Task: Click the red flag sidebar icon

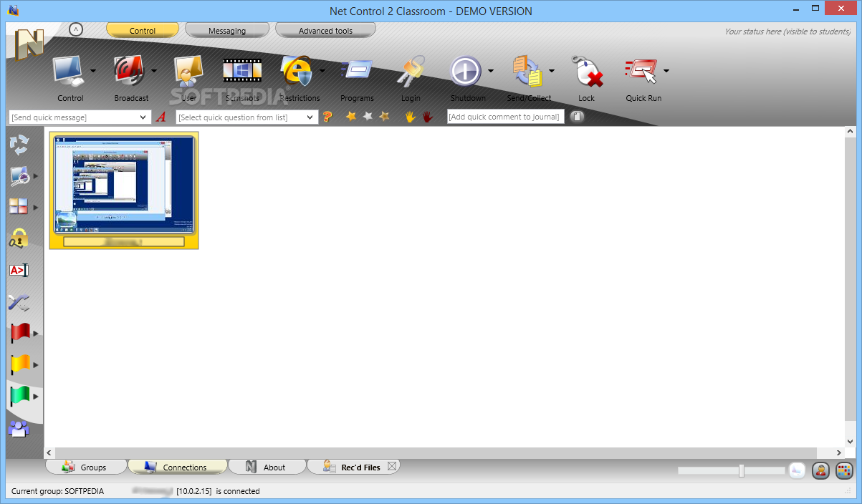Action: coord(19,333)
